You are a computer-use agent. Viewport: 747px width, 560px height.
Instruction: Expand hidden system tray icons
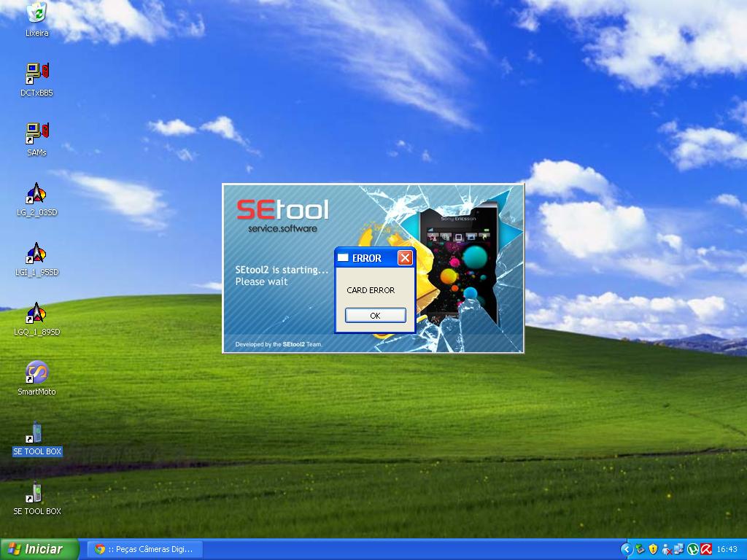(627, 550)
